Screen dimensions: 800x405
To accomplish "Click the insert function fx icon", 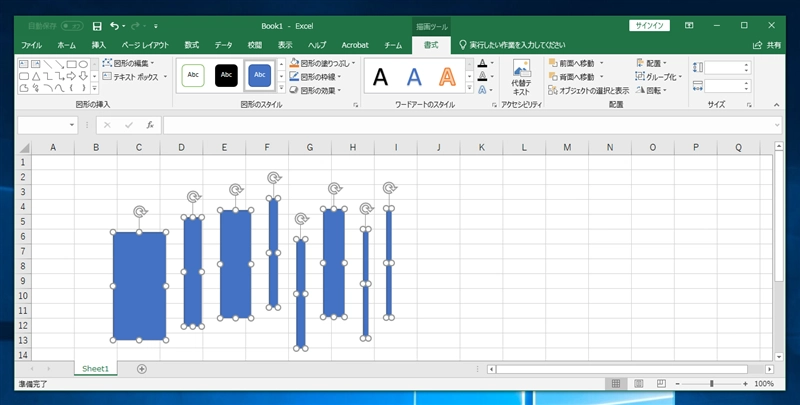I will tap(150, 125).
